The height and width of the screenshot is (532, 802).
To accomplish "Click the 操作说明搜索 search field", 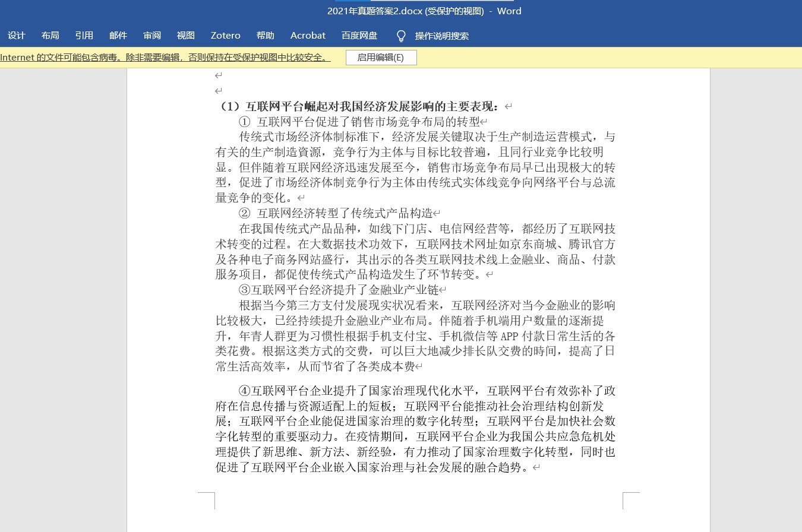I will [442, 36].
